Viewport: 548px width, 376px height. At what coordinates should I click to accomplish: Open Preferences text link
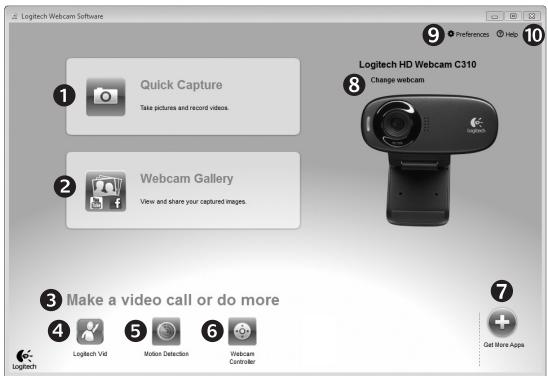click(472, 34)
